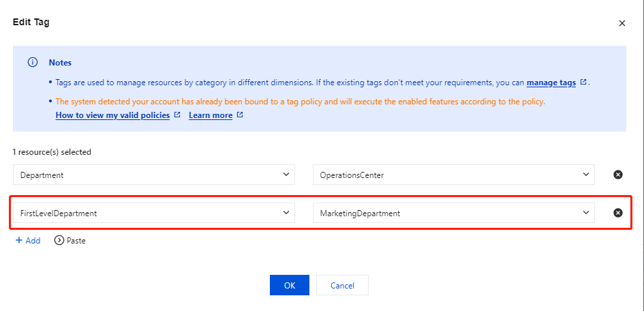Expand the MarketingDepartment value dropdown
This screenshot has height=311, width=644.
coord(453,213)
